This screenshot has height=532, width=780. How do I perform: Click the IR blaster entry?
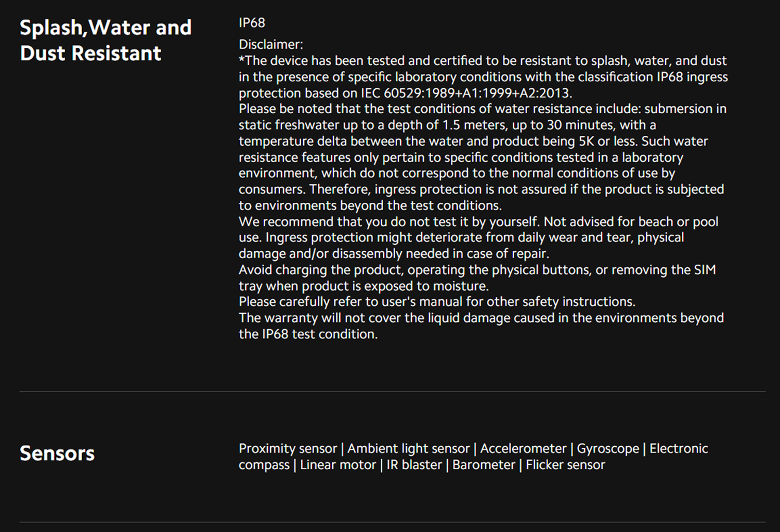(x=414, y=465)
